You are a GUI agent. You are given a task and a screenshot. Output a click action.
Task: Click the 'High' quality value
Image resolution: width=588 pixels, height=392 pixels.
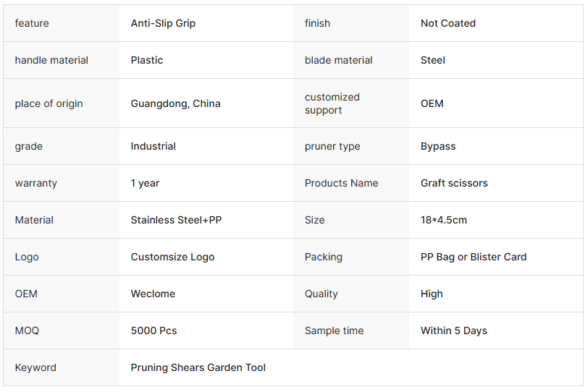click(x=432, y=294)
